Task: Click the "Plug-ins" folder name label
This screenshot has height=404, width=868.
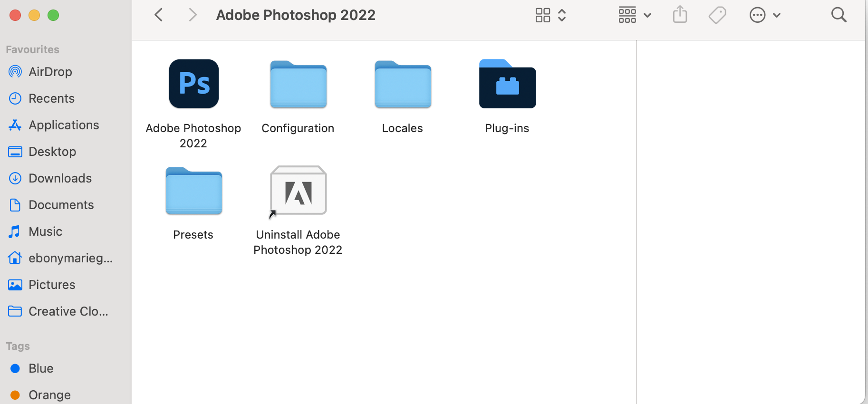Action: (507, 128)
